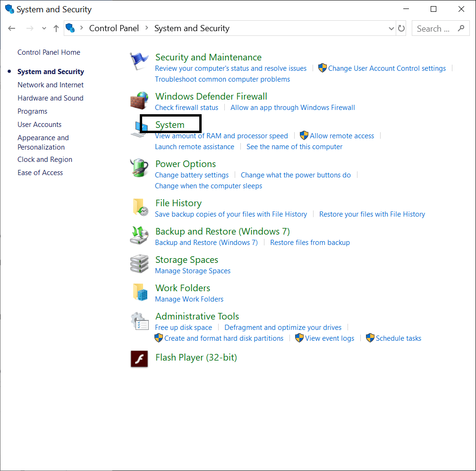Open the Check firewall status link
This screenshot has height=471, width=476.
pyautogui.click(x=186, y=107)
